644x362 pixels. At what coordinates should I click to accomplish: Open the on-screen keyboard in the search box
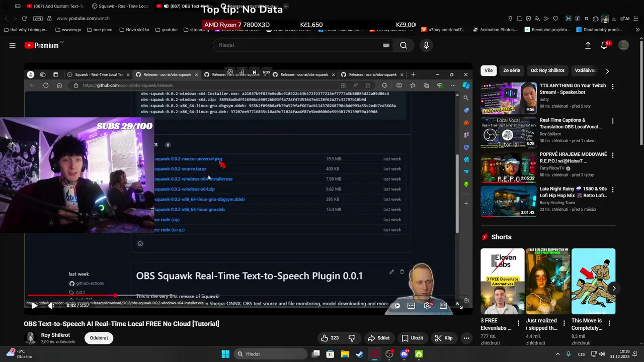[386, 45]
